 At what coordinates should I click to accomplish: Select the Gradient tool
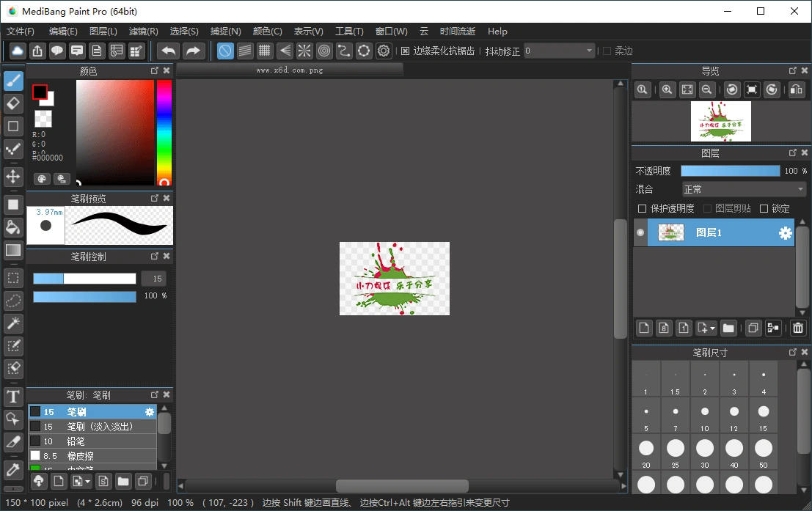pyautogui.click(x=12, y=250)
